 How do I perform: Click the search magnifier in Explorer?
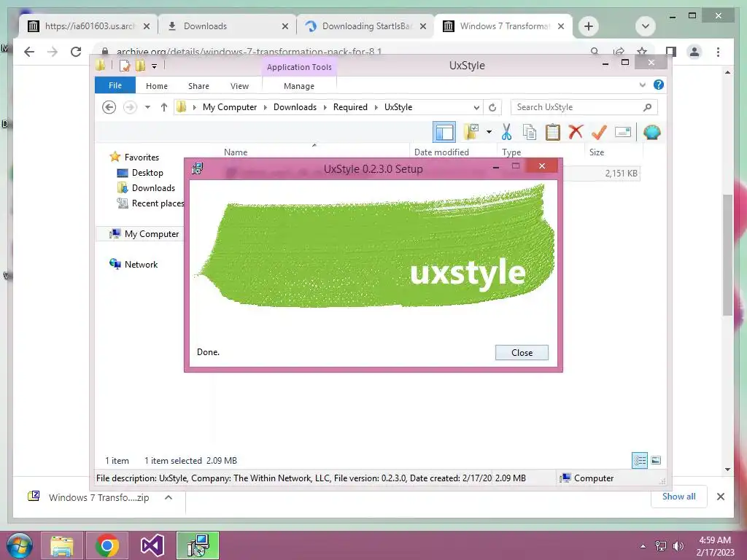pyautogui.click(x=647, y=107)
